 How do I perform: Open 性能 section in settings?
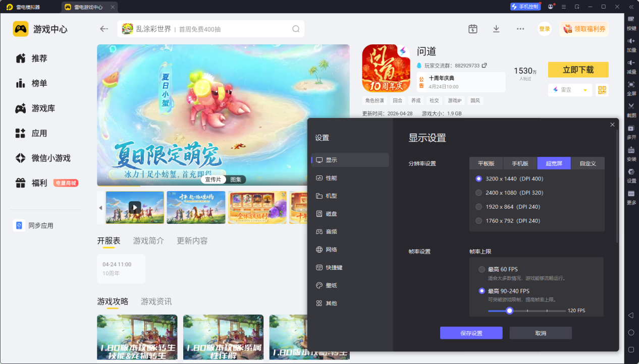coord(350,178)
